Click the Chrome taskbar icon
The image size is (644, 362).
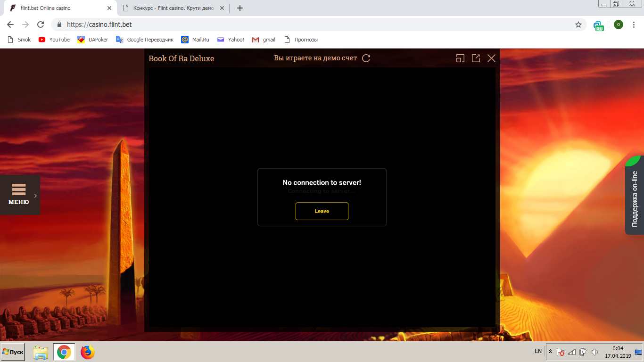point(64,352)
